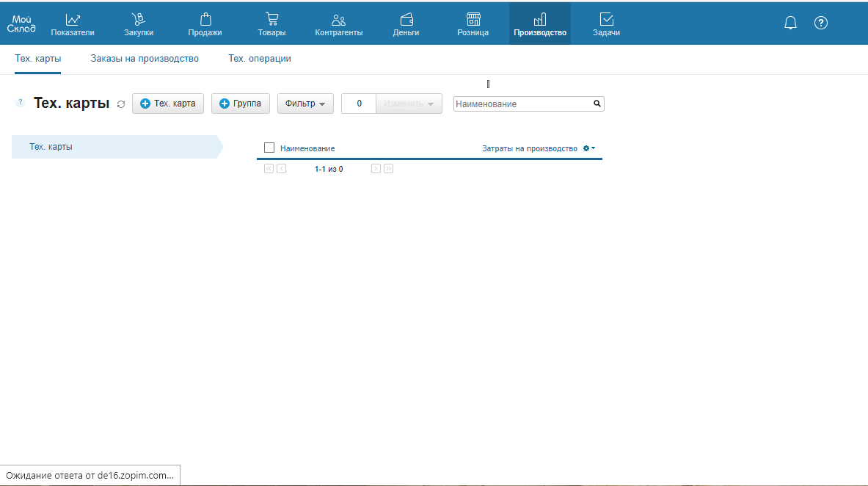Open the Розница store icon
The image size is (868, 486).
pos(473,20)
